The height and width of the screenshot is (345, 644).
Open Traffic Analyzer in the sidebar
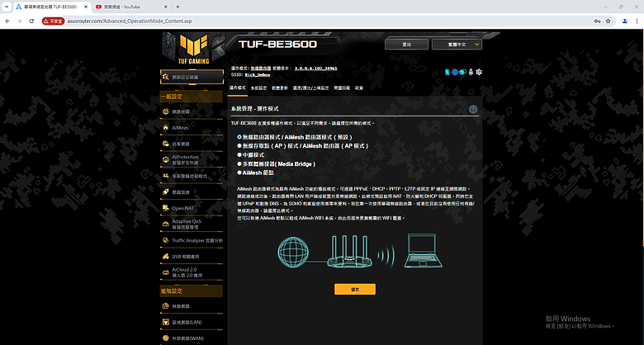click(192, 240)
